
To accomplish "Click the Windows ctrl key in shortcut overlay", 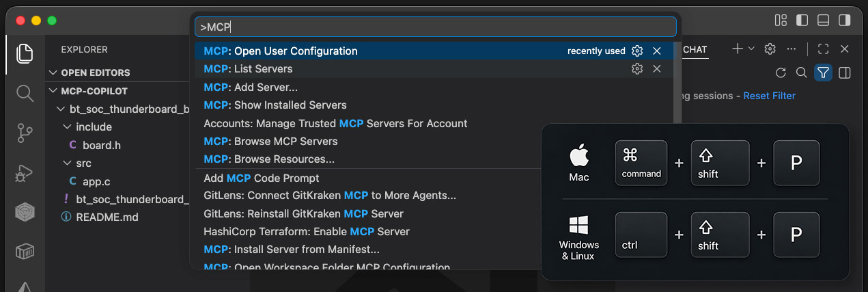I will pos(641,235).
